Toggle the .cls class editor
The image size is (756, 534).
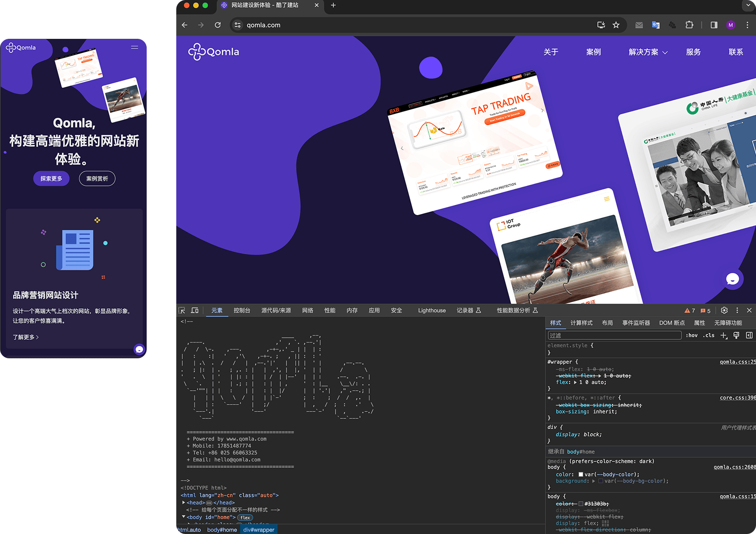[709, 335]
